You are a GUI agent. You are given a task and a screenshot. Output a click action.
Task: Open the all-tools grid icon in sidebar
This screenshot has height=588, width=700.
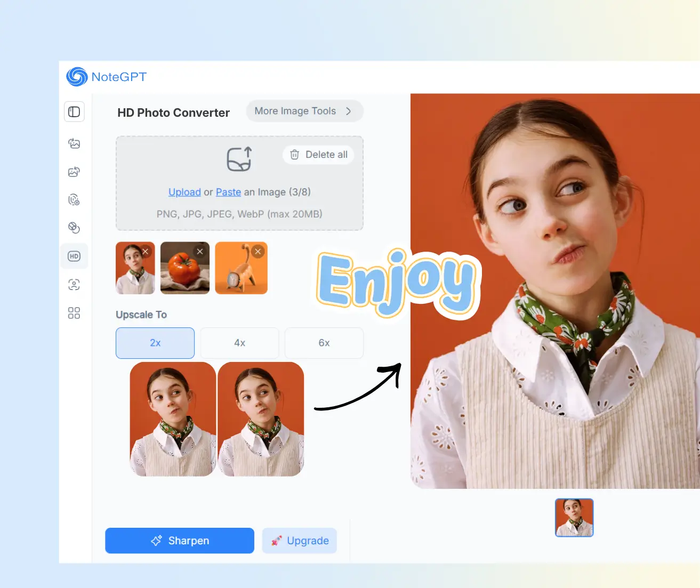click(x=74, y=313)
